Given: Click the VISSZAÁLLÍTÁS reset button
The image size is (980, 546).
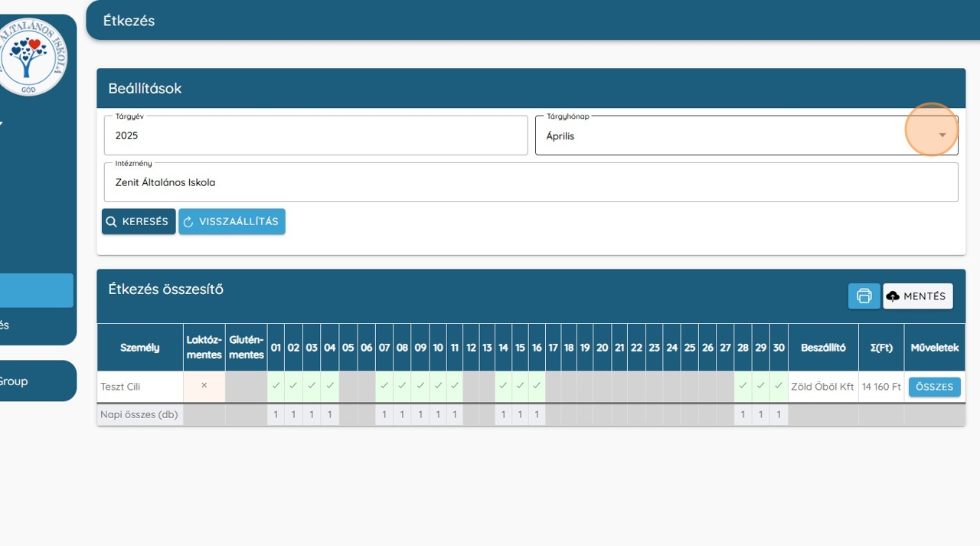Looking at the screenshot, I should (232, 221).
